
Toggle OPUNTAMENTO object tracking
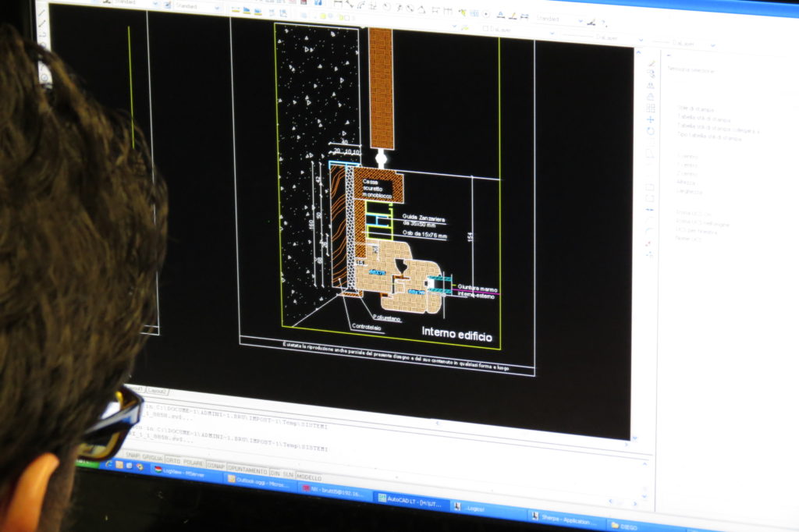point(247,468)
